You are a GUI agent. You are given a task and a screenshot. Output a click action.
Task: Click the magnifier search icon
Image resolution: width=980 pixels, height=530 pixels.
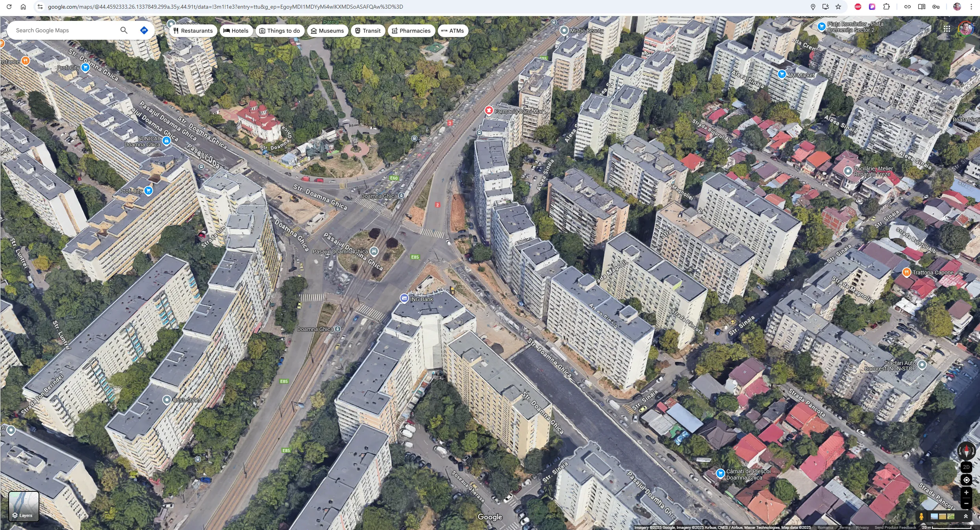point(124,30)
